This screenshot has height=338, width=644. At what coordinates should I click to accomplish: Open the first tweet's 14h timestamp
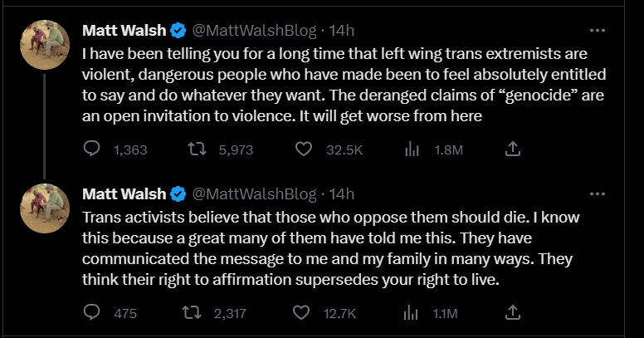(342, 32)
